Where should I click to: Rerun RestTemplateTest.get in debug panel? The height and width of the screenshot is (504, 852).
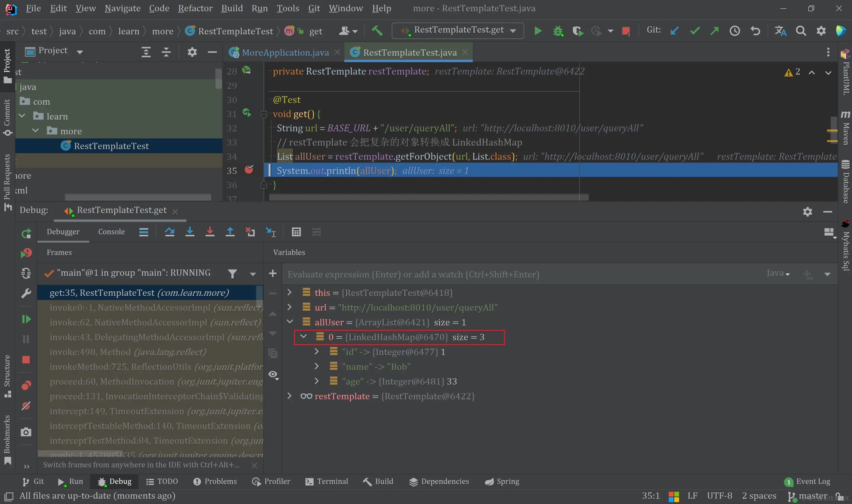(26, 233)
